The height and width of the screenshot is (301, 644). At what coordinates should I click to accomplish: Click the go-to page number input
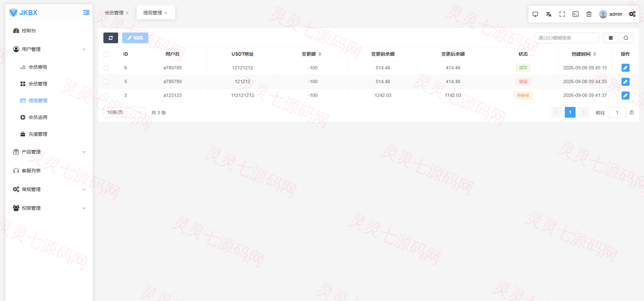coord(617,112)
